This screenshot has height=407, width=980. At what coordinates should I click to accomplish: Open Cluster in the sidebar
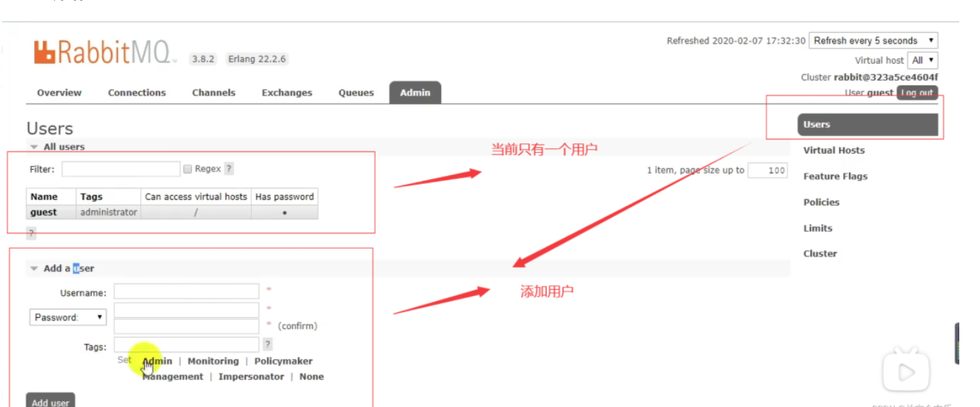pyautogui.click(x=820, y=253)
